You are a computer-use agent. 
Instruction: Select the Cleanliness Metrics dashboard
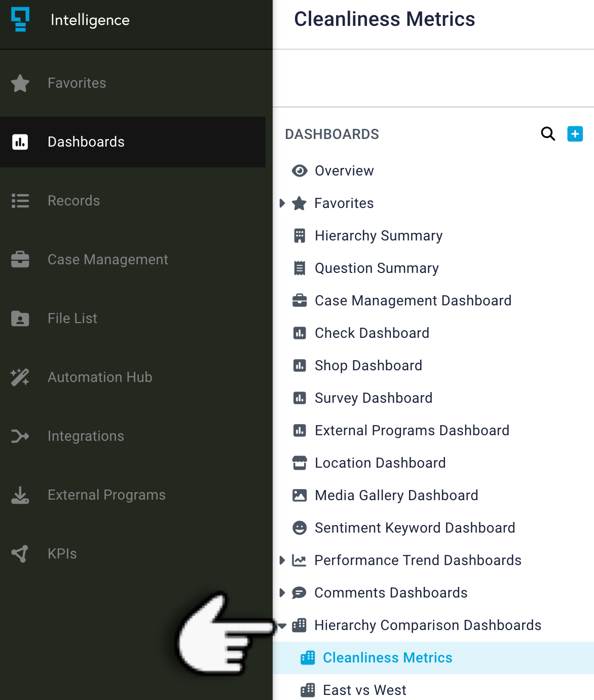click(x=387, y=657)
